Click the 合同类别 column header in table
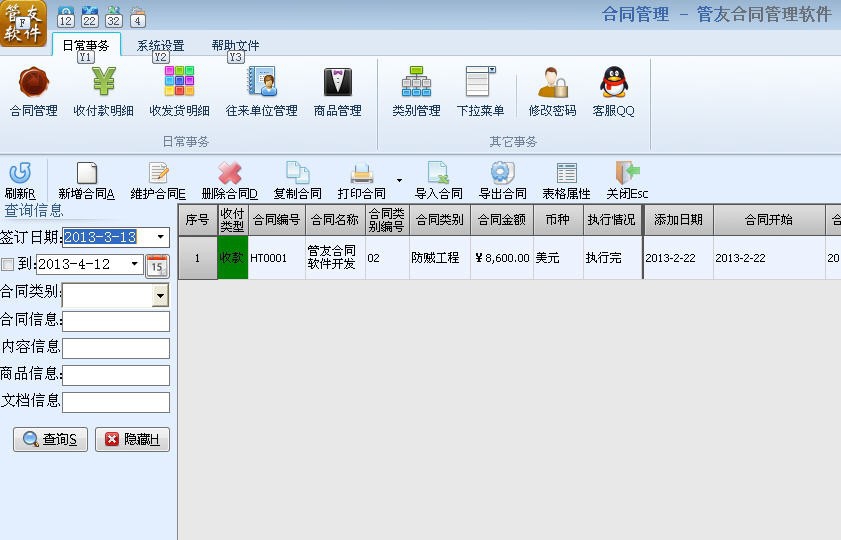 point(440,220)
